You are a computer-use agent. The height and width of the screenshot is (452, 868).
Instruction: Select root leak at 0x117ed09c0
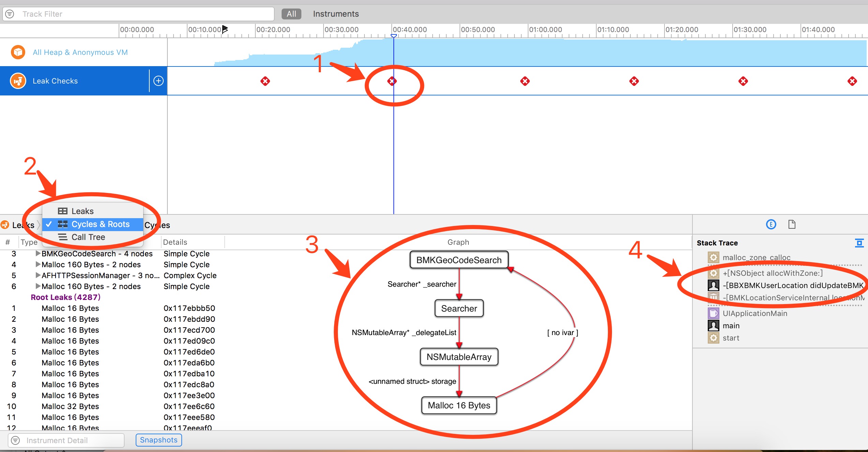coord(189,341)
